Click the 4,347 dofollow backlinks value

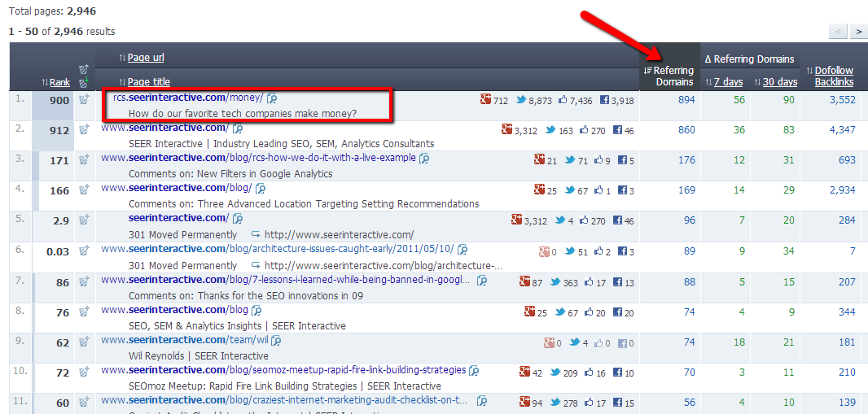coord(841,130)
